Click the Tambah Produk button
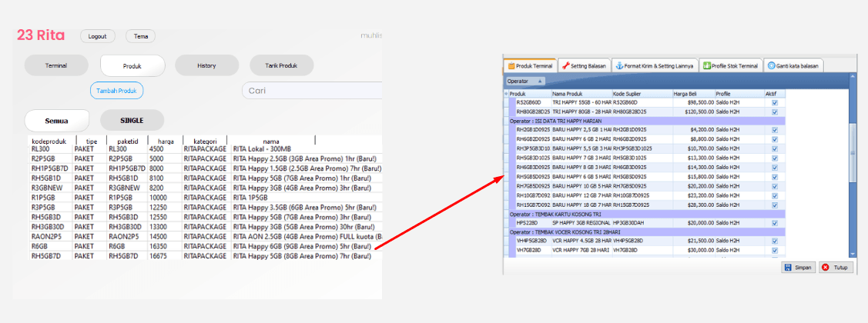Image resolution: width=868 pixels, height=323 pixels. (x=116, y=91)
